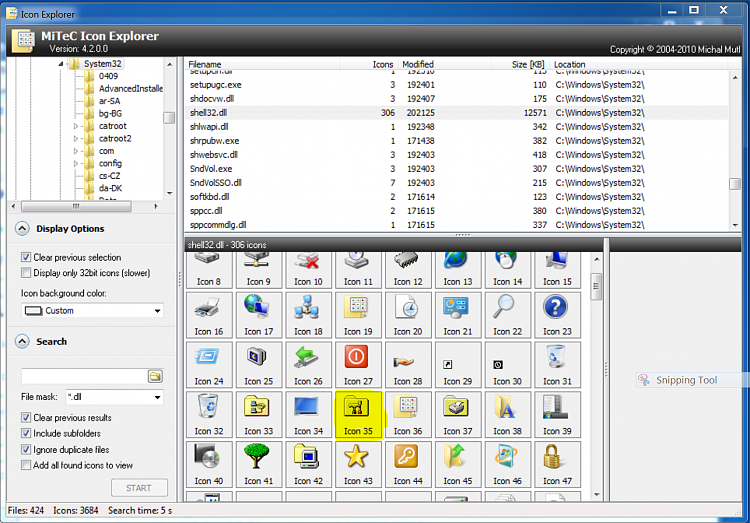750x523 pixels.
Task: Select Icon 43 gold star icon
Action: coord(358,464)
